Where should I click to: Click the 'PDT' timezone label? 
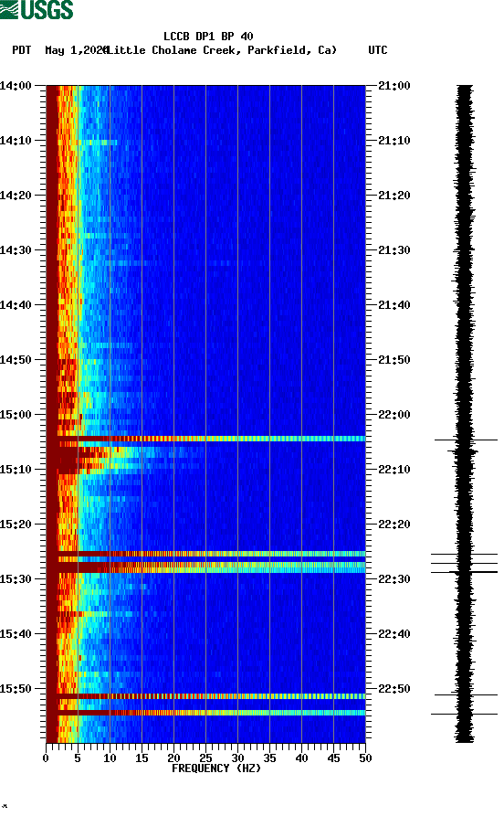pos(21,50)
